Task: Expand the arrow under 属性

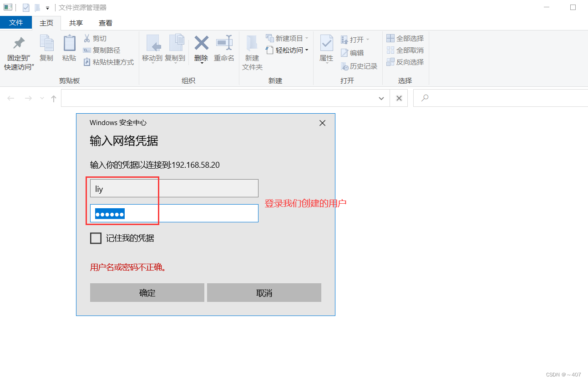Action: (x=327, y=62)
